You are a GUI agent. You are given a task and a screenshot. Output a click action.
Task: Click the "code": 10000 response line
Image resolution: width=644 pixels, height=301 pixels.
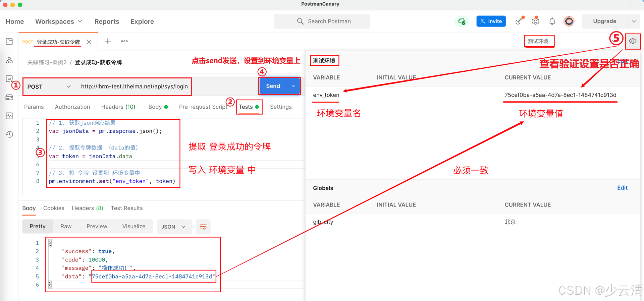(85, 260)
